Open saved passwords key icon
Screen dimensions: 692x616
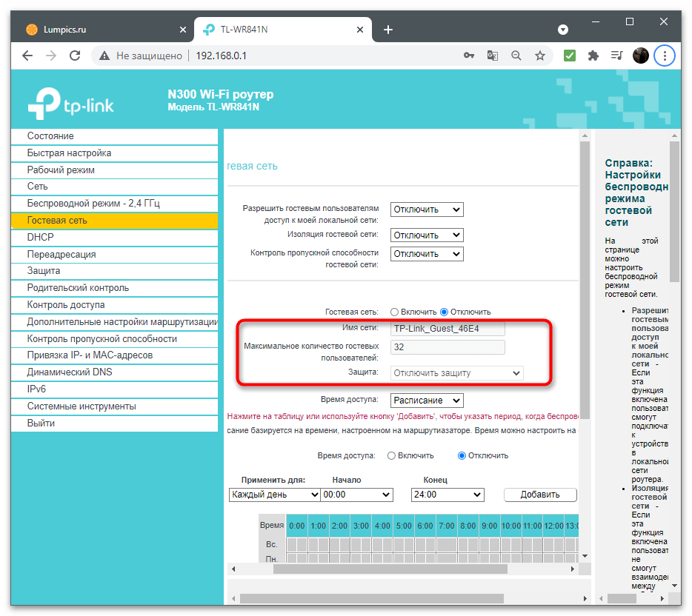[x=469, y=56]
